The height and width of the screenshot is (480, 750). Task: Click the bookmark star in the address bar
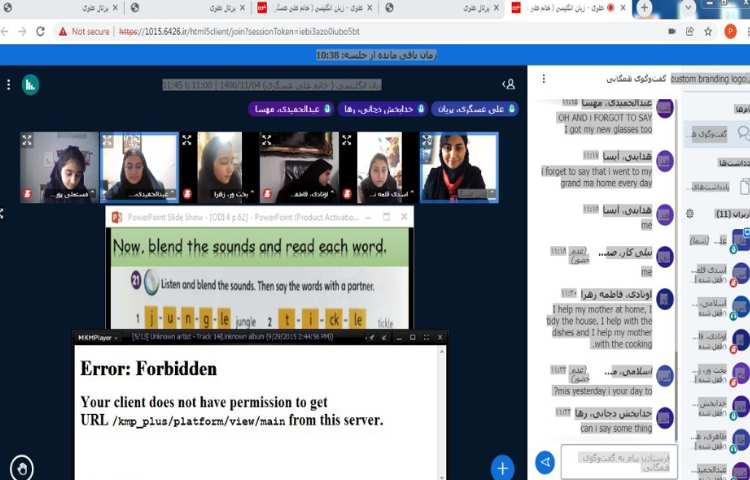(x=708, y=32)
